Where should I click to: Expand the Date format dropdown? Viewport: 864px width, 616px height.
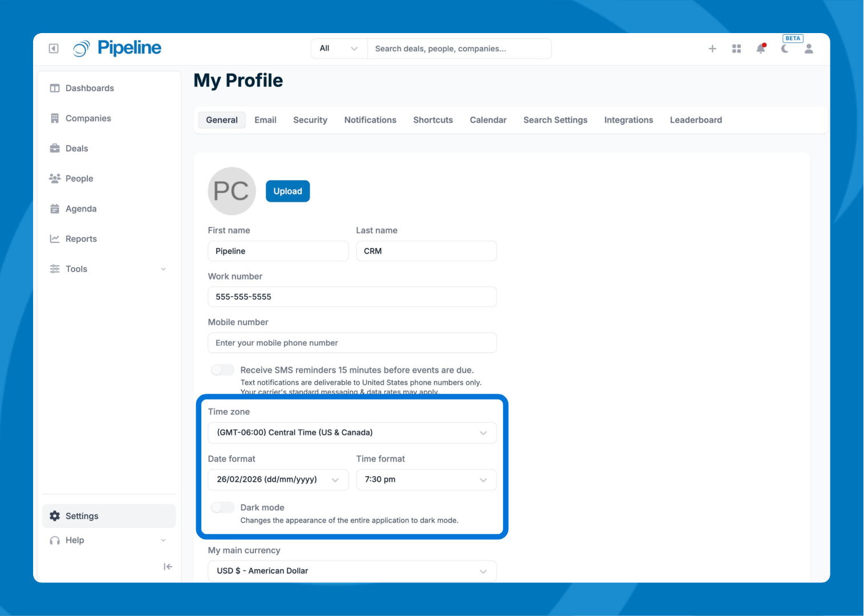tap(278, 480)
